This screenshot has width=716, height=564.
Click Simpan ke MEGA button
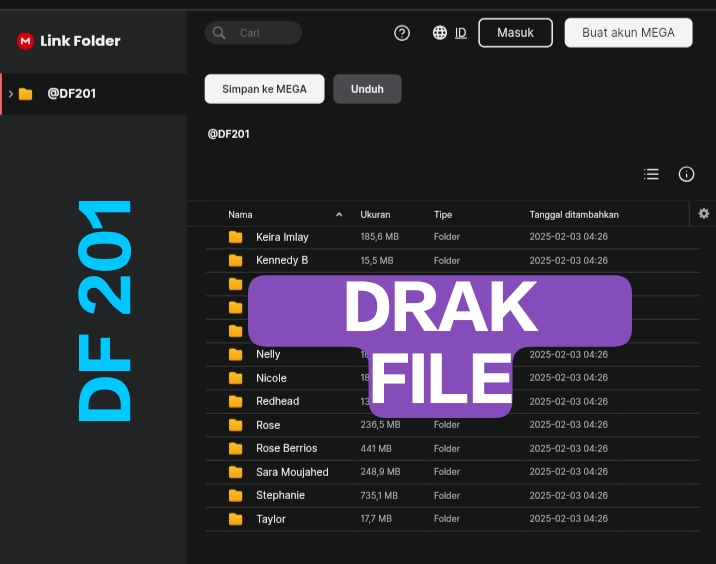[264, 89]
